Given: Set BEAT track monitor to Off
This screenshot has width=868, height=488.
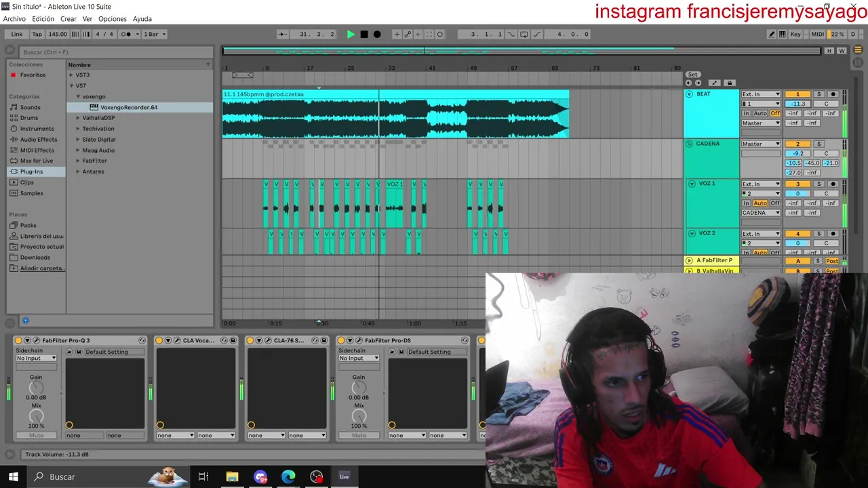Looking at the screenshot, I should (775, 113).
